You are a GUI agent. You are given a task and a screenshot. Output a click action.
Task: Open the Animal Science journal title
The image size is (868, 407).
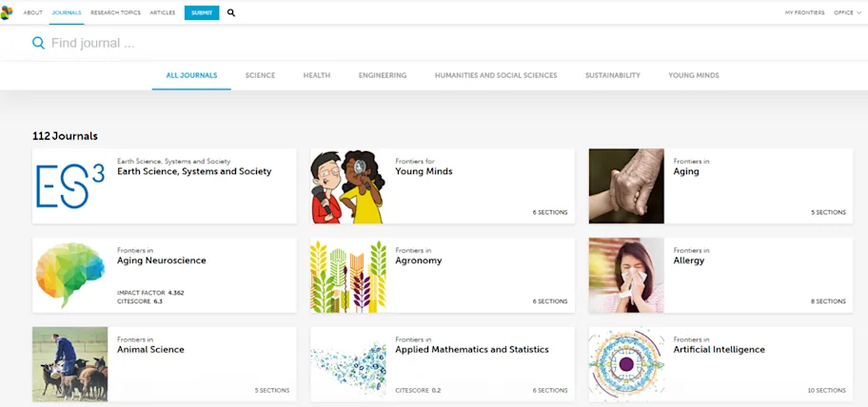[x=150, y=350]
